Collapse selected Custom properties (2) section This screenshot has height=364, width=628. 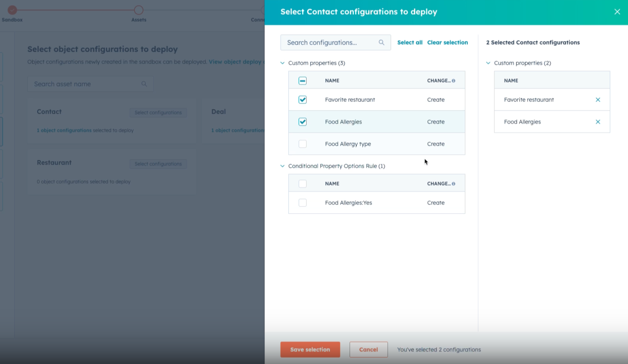(x=488, y=63)
